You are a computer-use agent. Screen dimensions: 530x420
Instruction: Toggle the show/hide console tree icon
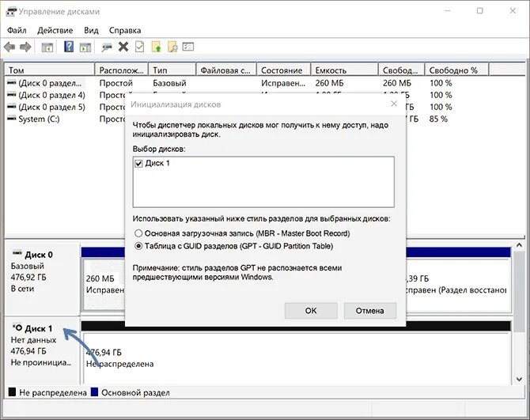click(47, 47)
